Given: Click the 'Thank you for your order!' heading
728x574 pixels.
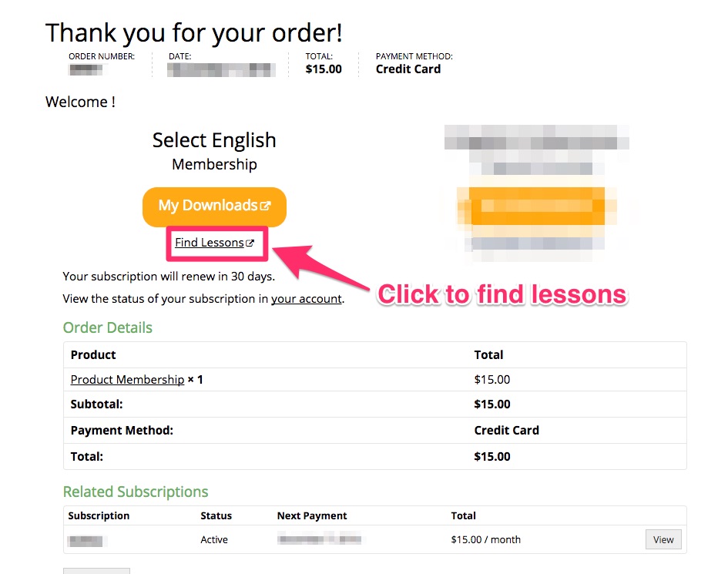Looking at the screenshot, I should pos(194,33).
